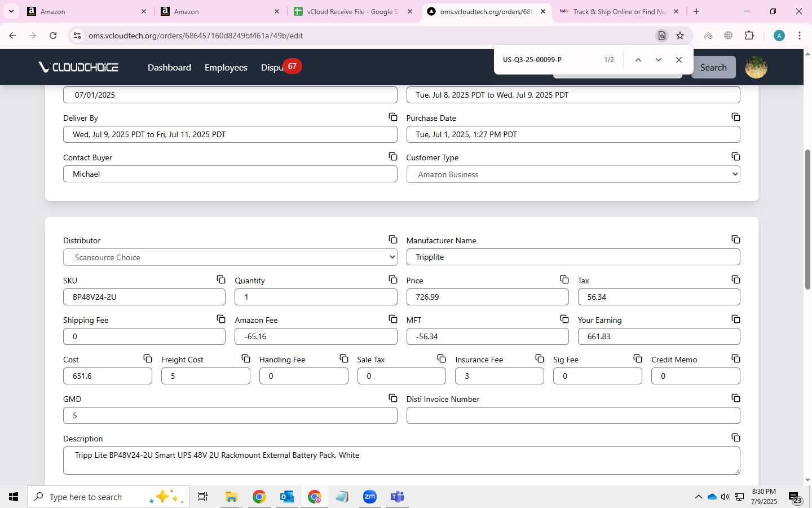The height and width of the screenshot is (508, 812).
Task: Open Dashboard in navigation bar
Action: (x=169, y=67)
